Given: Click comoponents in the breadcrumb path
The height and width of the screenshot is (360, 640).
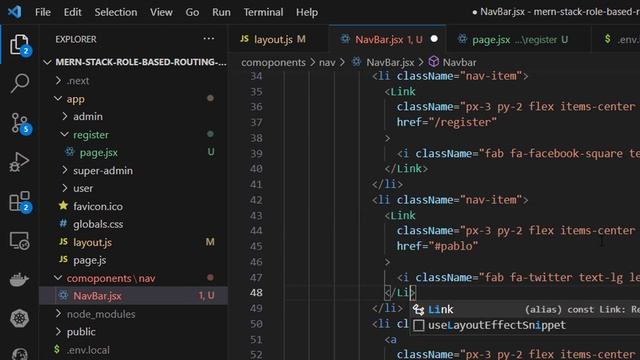Looking at the screenshot, I should 273,62.
